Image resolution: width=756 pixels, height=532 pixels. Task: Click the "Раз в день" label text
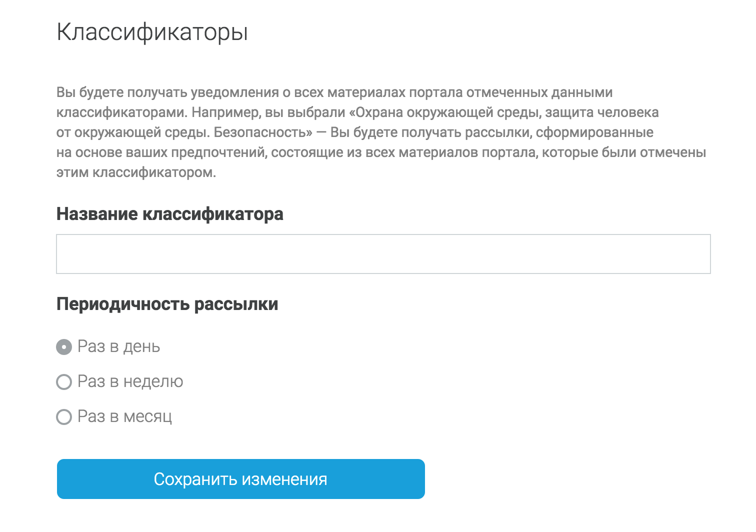119,346
